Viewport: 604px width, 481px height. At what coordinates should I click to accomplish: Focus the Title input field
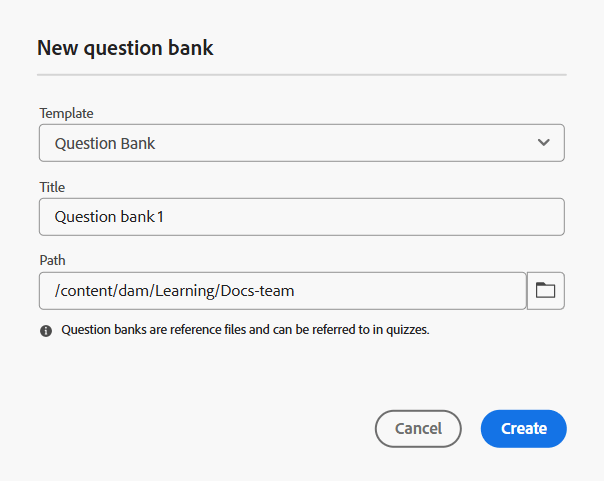click(302, 217)
